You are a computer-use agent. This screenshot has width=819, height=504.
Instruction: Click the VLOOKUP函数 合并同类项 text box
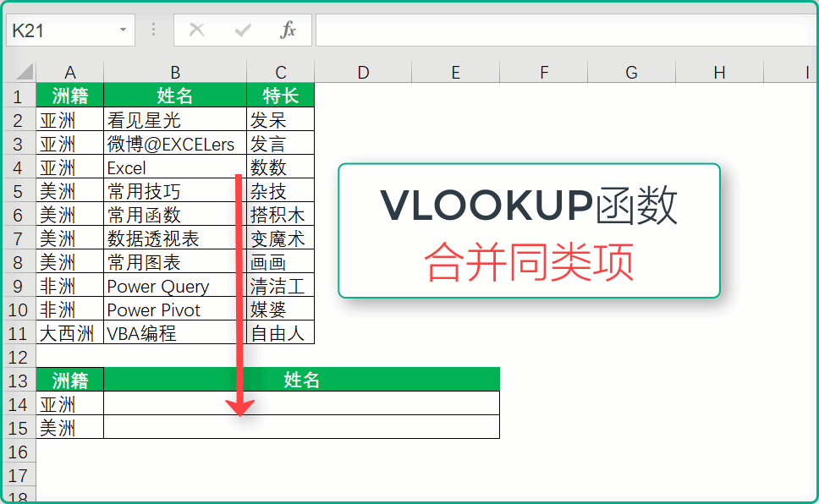[x=529, y=230]
